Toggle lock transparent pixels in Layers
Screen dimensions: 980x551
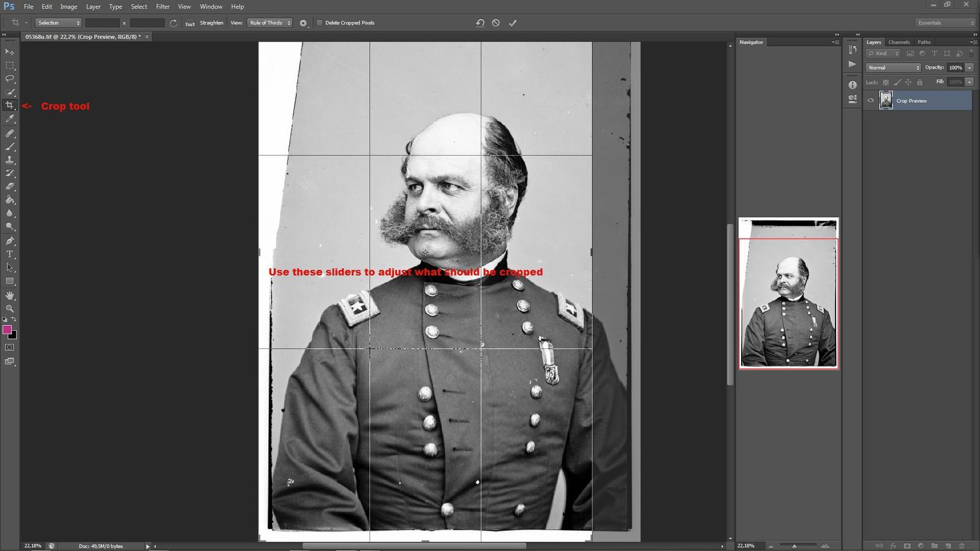[x=886, y=82]
